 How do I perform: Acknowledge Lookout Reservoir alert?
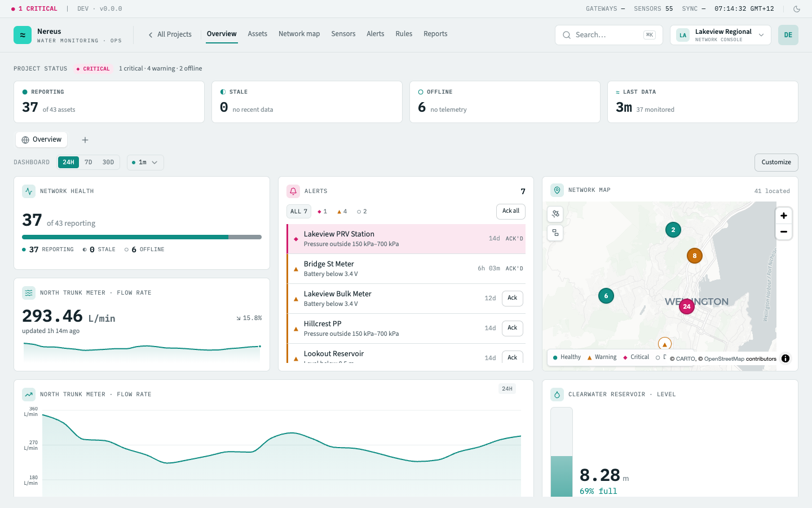tap(512, 357)
